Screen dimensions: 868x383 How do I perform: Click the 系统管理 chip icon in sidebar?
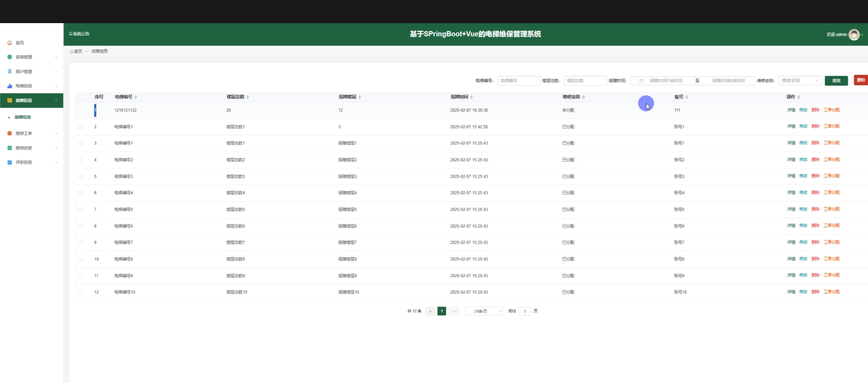tap(10, 57)
